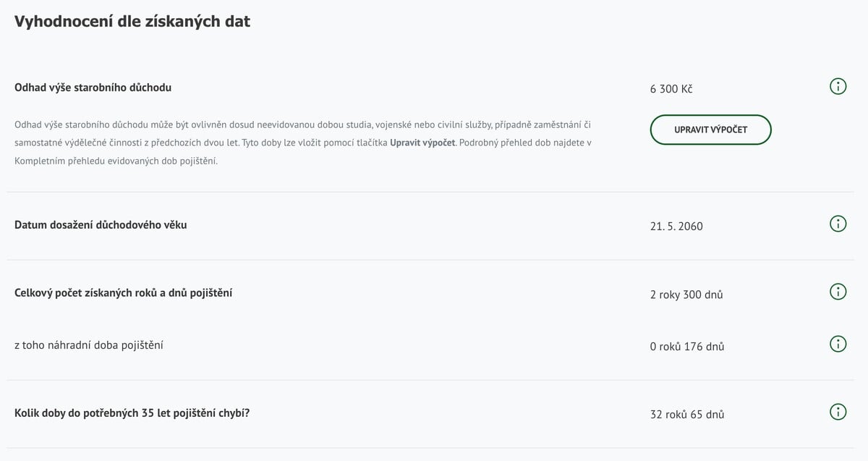The height and width of the screenshot is (461, 868).
Task: Click the 6 300 Kč pension estimate value
Action: [671, 89]
